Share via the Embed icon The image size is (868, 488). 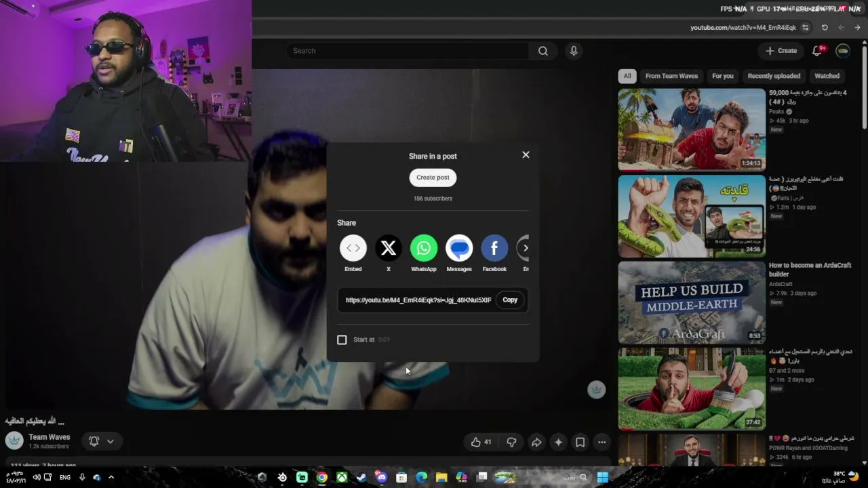point(353,248)
